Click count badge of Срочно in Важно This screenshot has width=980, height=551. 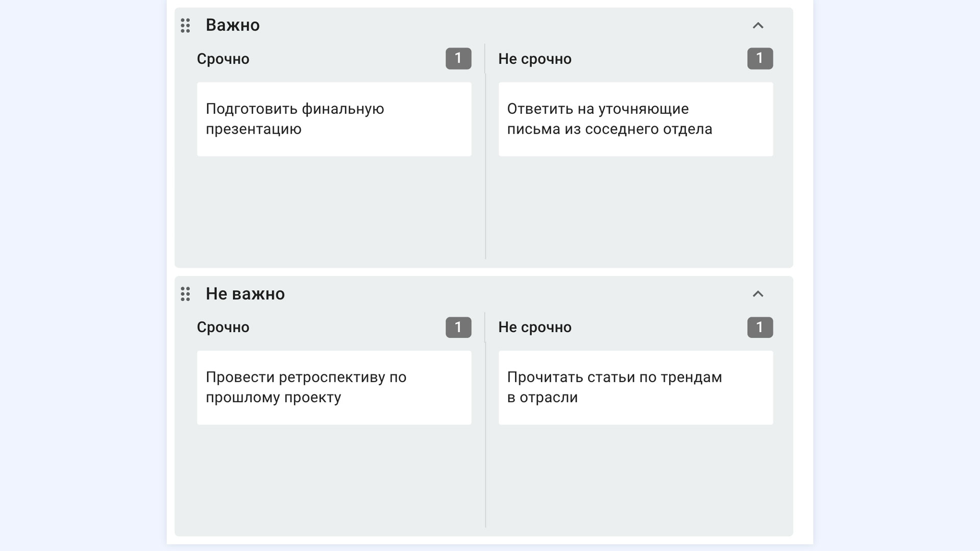[x=458, y=59]
